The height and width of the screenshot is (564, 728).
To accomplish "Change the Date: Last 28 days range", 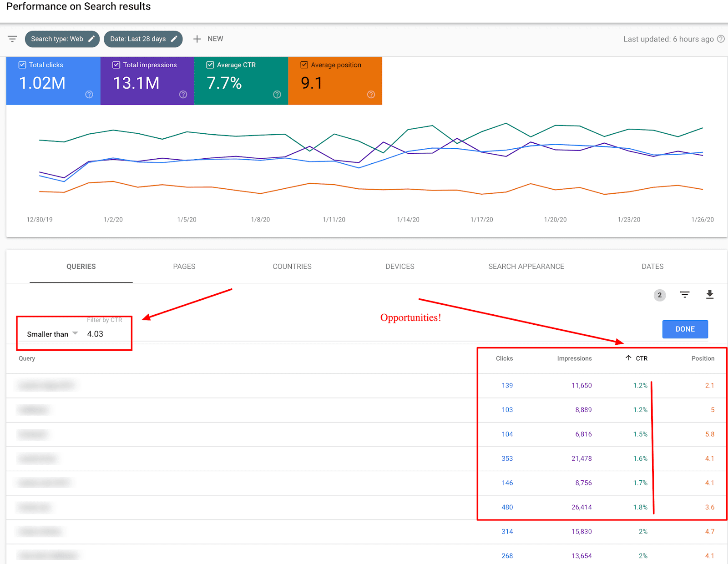I will [x=174, y=39].
